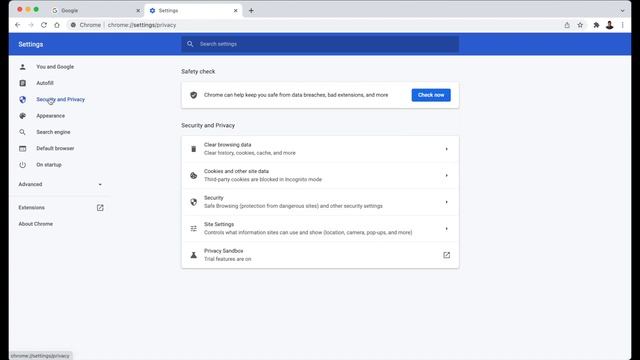Open Site Settings row chevron arrow

(447, 229)
